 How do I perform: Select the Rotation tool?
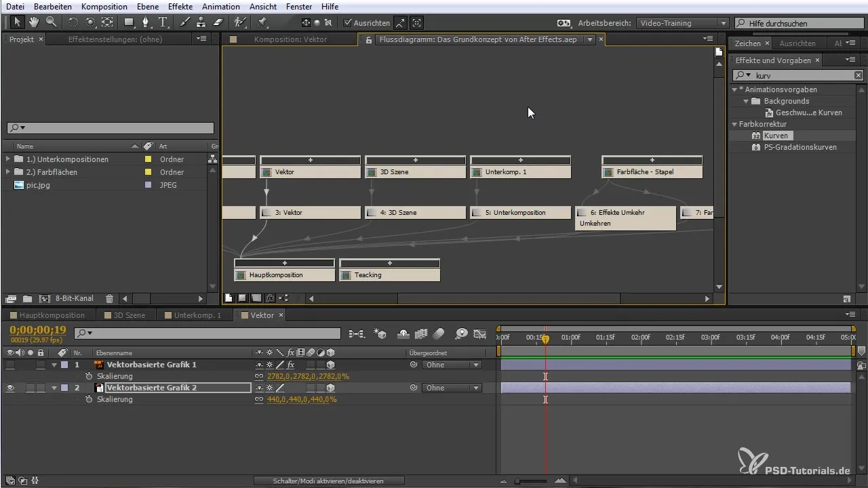pyautogui.click(x=73, y=22)
